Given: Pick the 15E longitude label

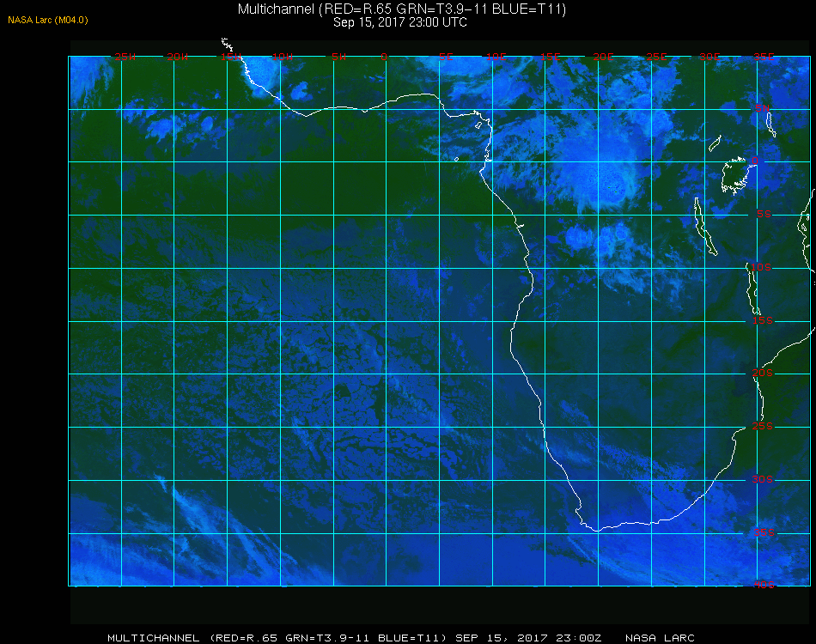Looking at the screenshot, I should tap(550, 57).
